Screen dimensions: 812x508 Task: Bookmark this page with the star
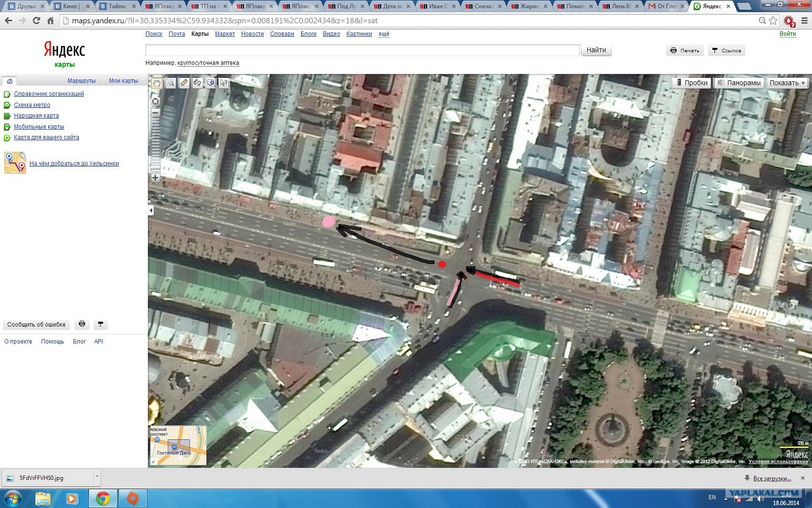(773, 21)
